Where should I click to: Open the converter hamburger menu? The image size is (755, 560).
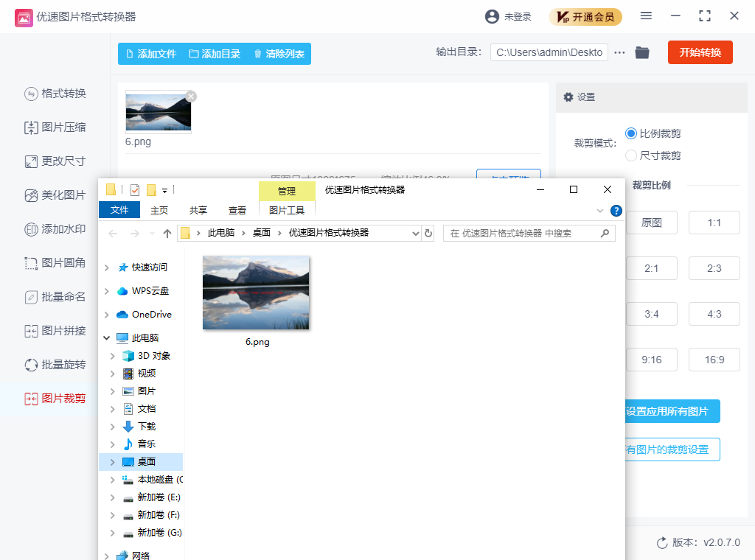(x=646, y=16)
